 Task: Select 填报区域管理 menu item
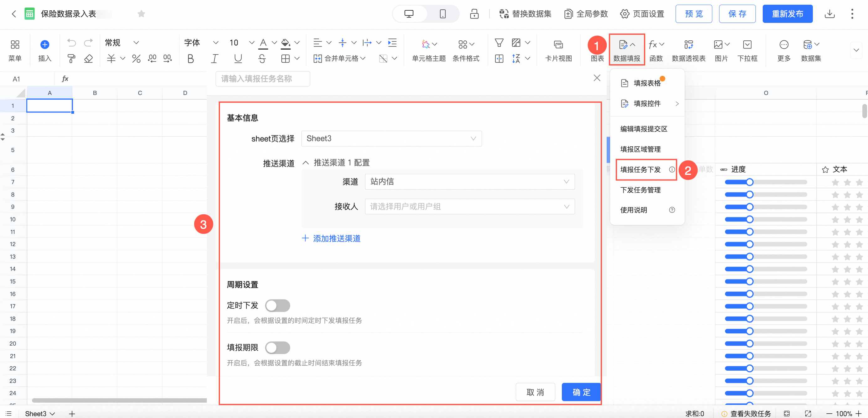pyautogui.click(x=640, y=149)
